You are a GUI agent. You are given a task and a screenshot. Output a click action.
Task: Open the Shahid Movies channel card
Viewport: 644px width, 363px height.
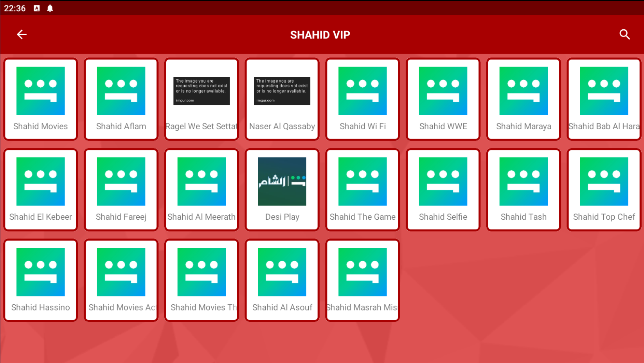(x=41, y=99)
